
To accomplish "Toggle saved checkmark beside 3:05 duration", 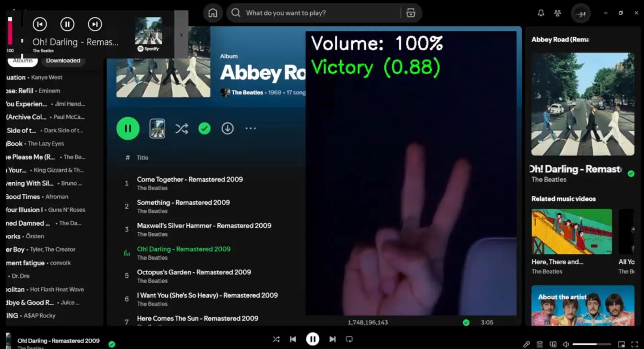I will click(466, 323).
